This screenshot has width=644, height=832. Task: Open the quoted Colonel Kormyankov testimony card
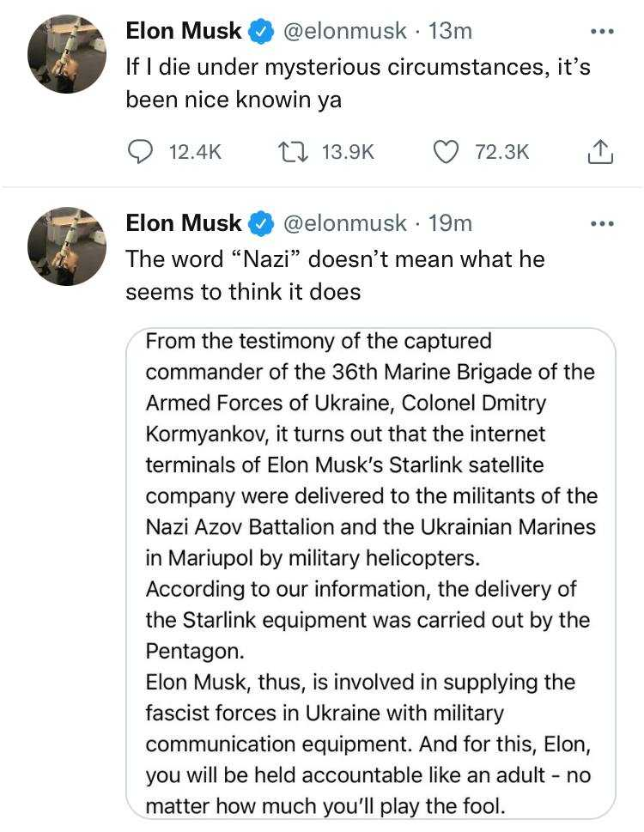tap(371, 574)
